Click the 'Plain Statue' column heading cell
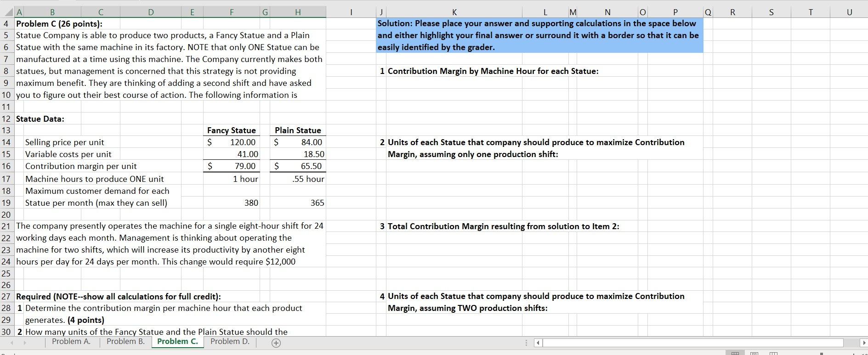Image resolution: width=868 pixels, height=355 pixels. 298,130
